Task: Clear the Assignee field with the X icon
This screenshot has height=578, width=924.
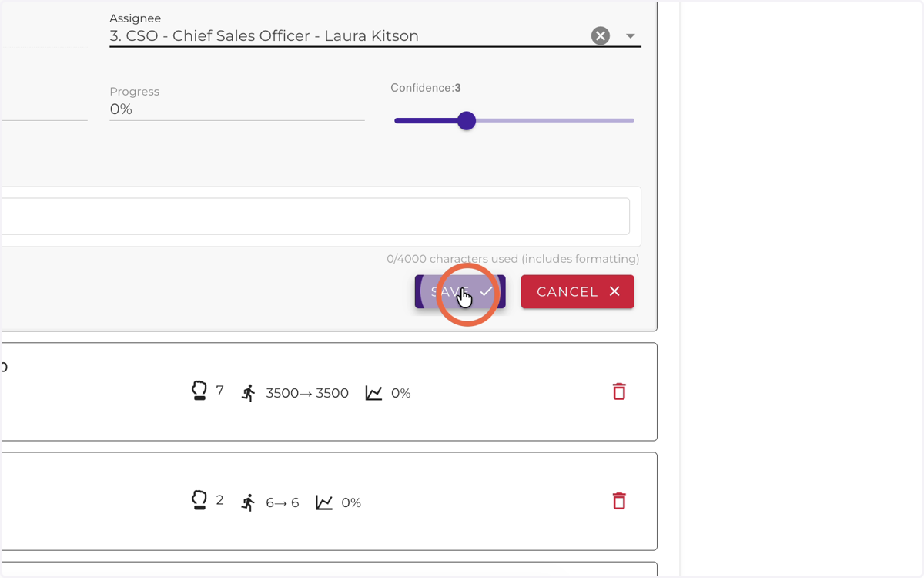Action: click(x=601, y=35)
